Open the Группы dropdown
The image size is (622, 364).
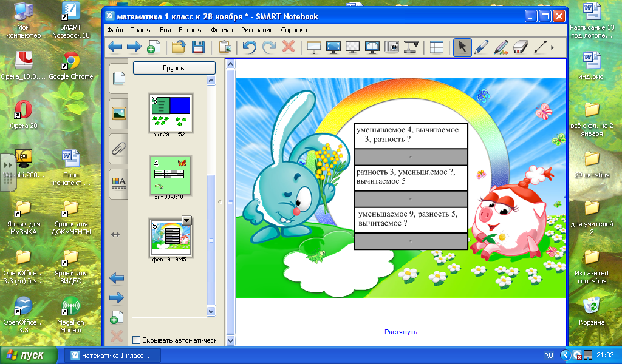click(x=174, y=68)
